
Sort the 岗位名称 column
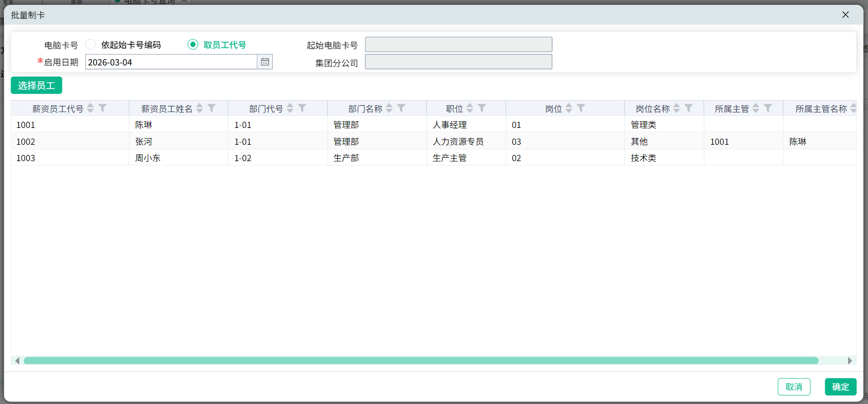(x=677, y=108)
